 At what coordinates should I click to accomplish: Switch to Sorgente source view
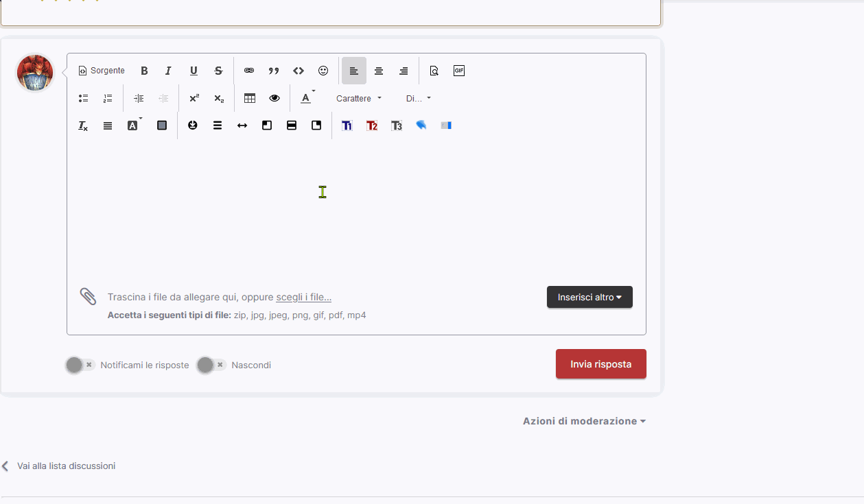[102, 71]
